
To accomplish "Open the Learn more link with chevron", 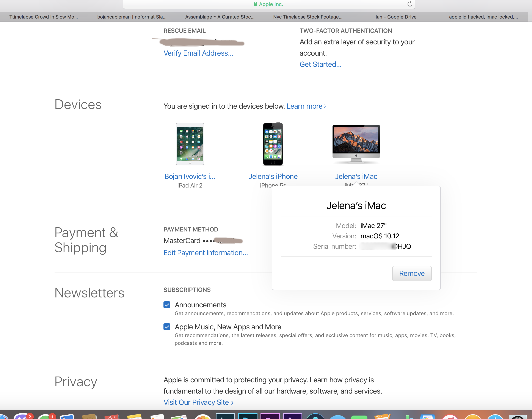I will tap(306, 106).
